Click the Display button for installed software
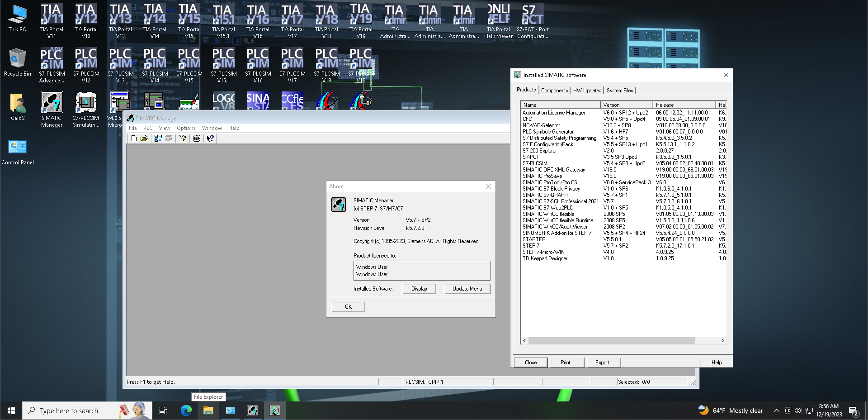The image size is (868, 420). pos(419,289)
